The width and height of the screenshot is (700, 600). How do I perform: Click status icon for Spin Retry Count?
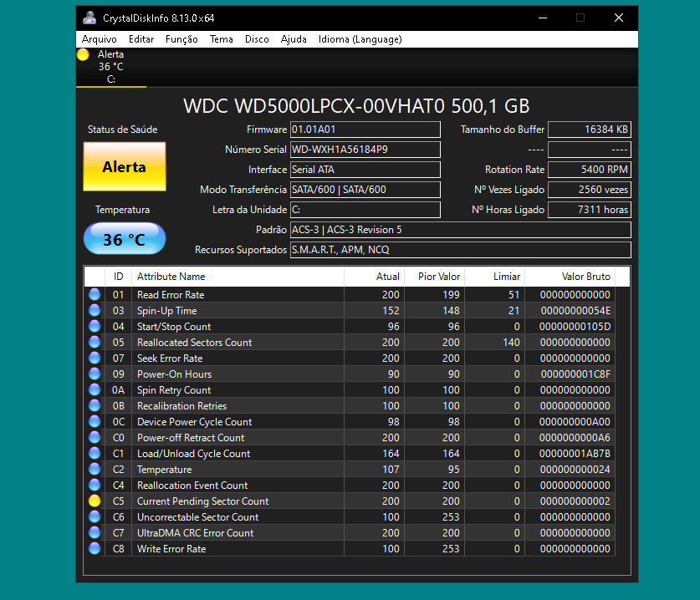point(95,389)
